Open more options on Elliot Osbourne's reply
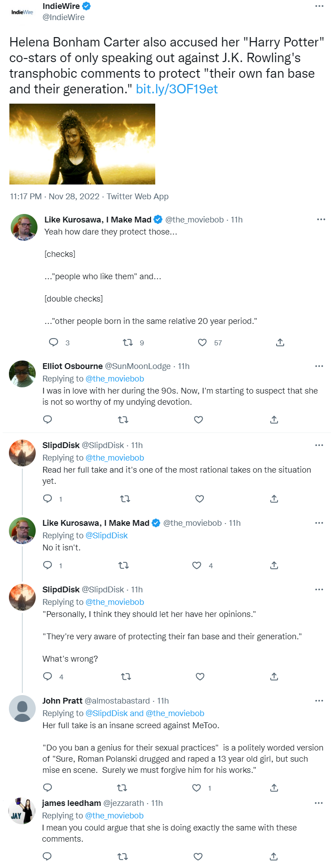Image resolution: width=331 pixels, height=868 pixels. coord(319,366)
